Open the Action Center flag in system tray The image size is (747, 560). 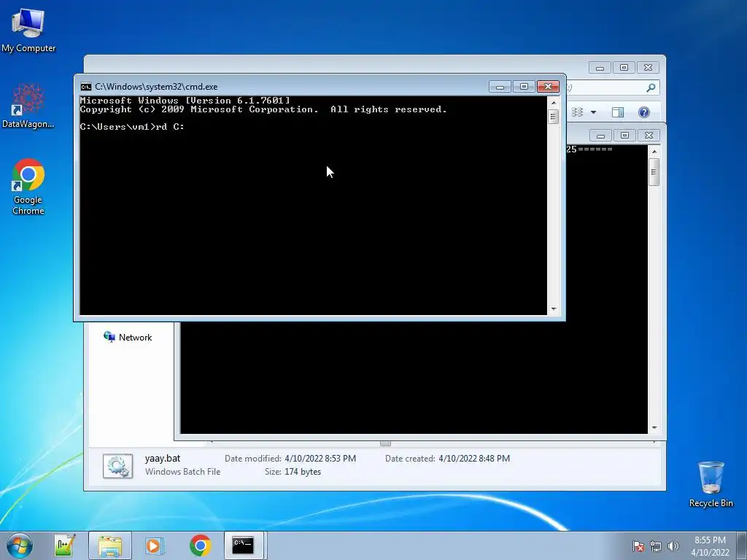[638, 546]
